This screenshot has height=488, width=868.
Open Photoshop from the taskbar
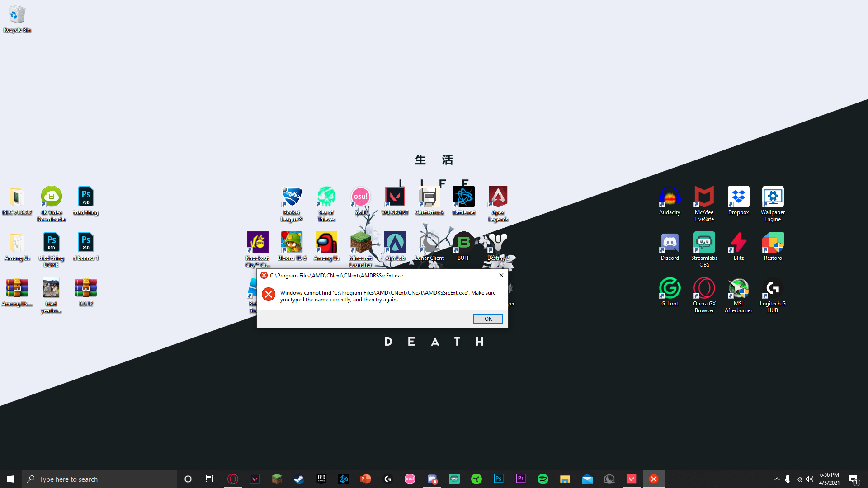tap(498, 479)
